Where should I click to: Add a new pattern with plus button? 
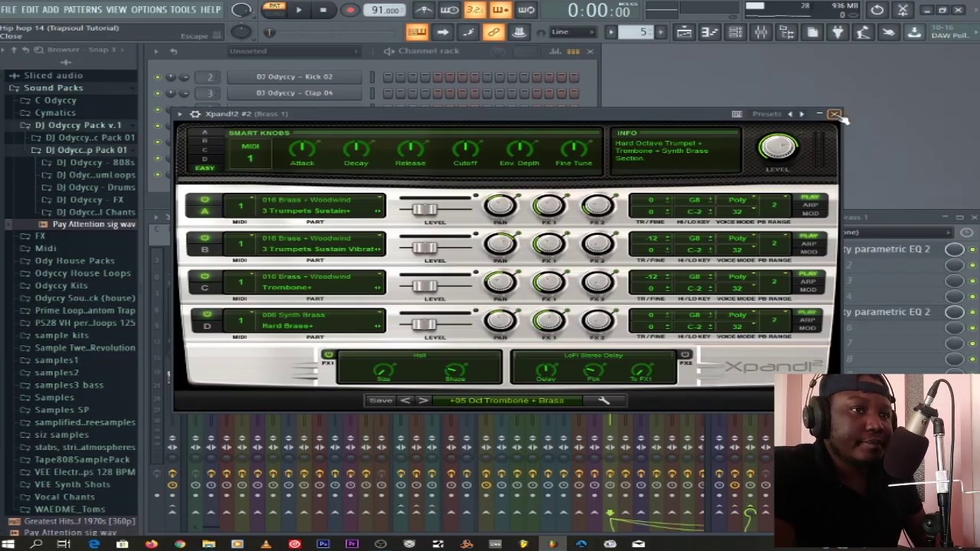(x=661, y=31)
